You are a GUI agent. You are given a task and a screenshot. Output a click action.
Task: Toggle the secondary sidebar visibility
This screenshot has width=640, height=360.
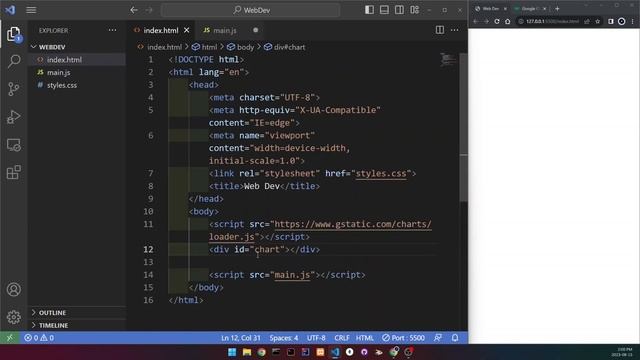click(399, 10)
